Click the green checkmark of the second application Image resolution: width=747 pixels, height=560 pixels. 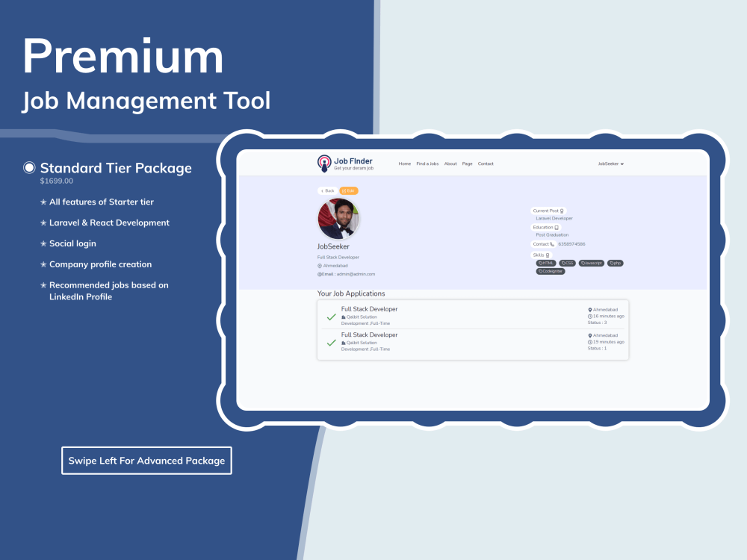coord(332,343)
